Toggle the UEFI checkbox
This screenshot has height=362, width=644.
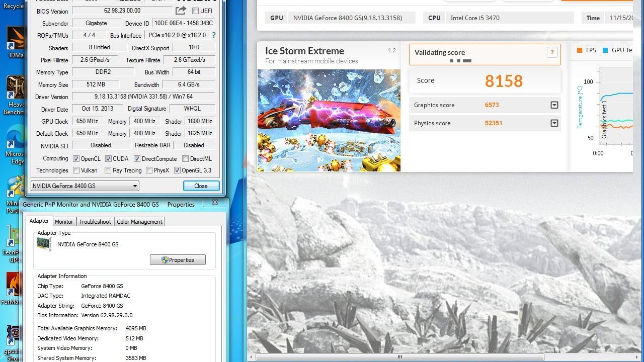pyautogui.click(x=195, y=11)
